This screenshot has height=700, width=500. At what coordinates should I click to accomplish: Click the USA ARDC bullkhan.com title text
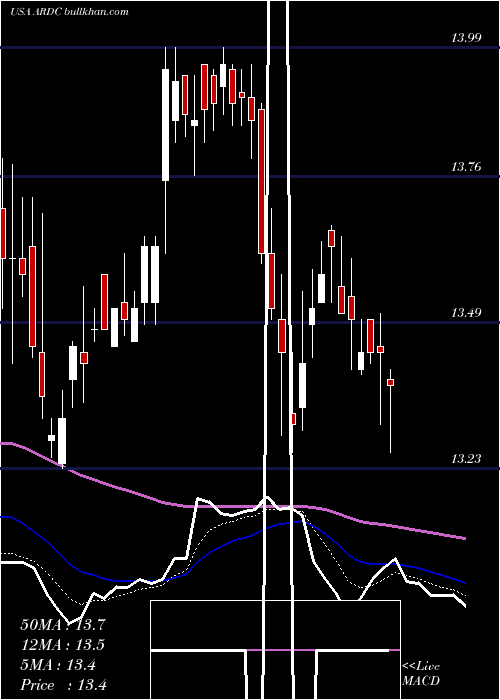[69, 12]
